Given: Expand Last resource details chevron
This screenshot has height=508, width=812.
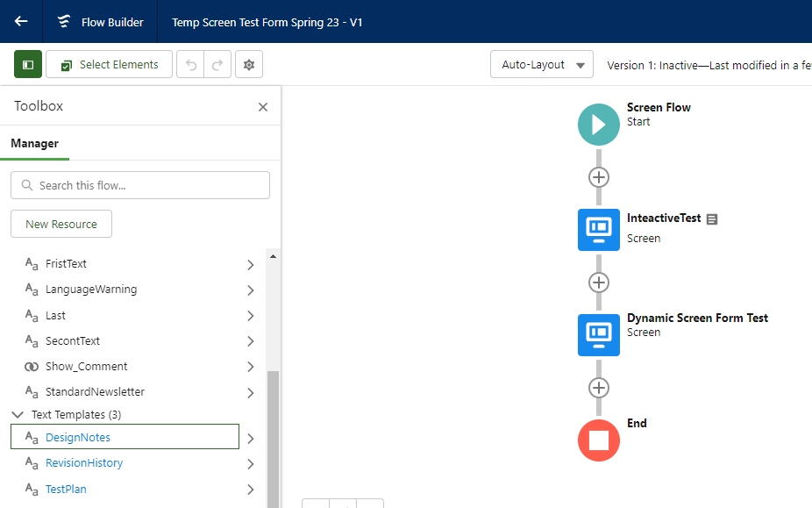Looking at the screenshot, I should (x=251, y=316).
